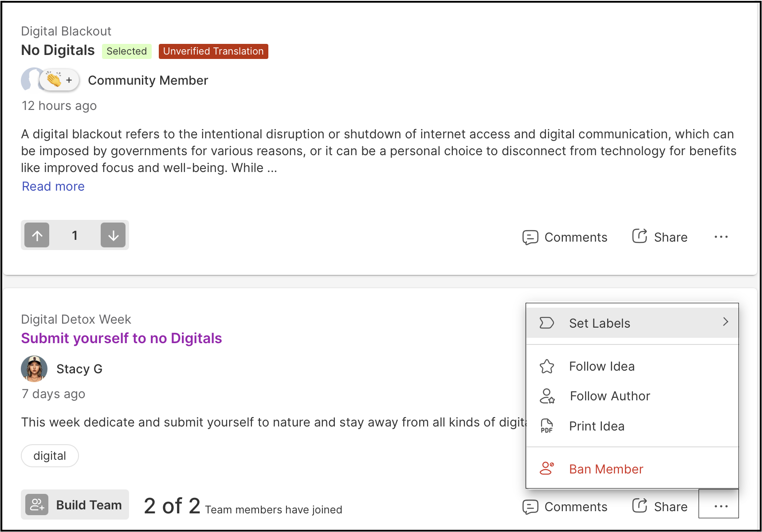This screenshot has height=532, width=762.
Task: Click the Follow Idea star icon
Action: tap(547, 366)
